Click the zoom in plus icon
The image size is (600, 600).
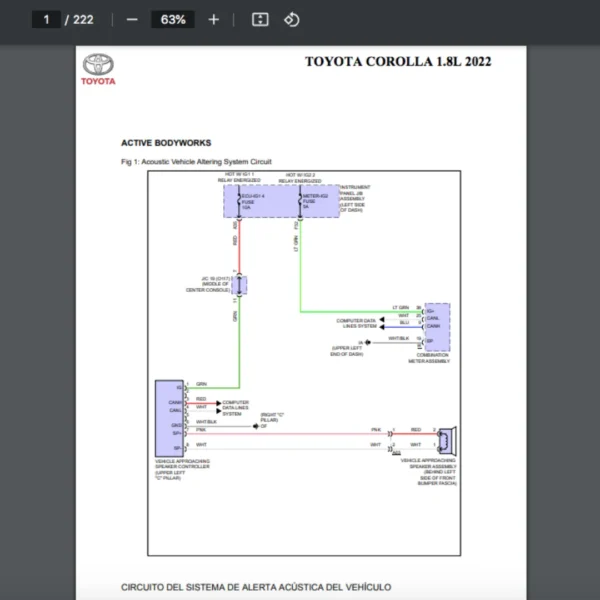tap(214, 20)
